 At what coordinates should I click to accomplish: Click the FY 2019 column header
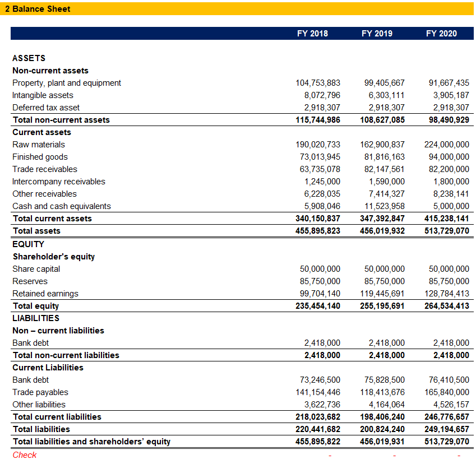click(x=376, y=33)
